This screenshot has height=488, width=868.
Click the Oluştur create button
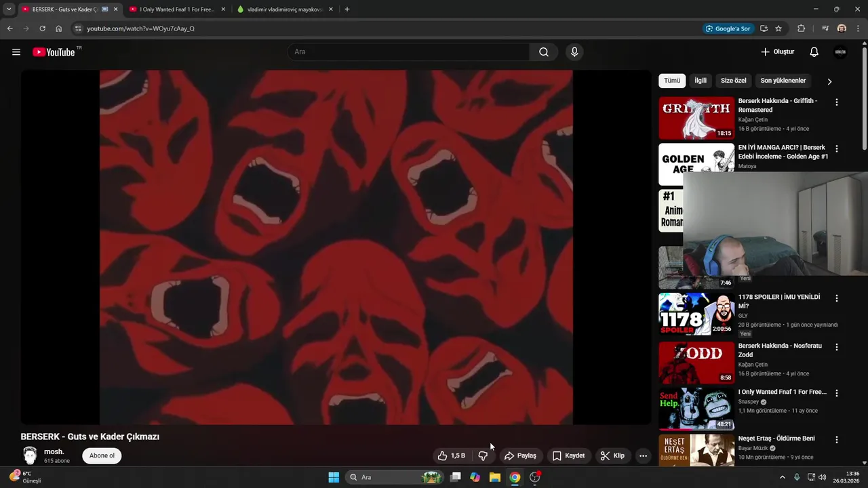(777, 52)
